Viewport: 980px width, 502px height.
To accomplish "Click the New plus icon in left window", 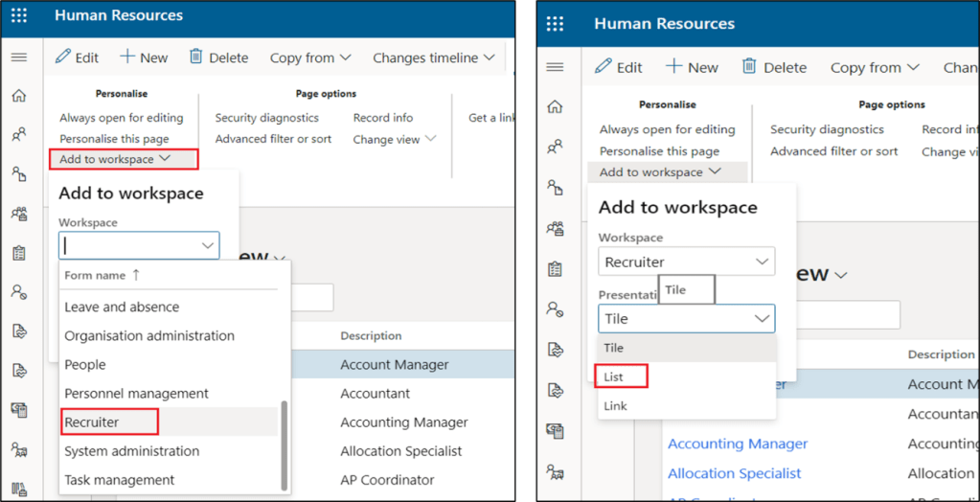I will tap(127, 57).
